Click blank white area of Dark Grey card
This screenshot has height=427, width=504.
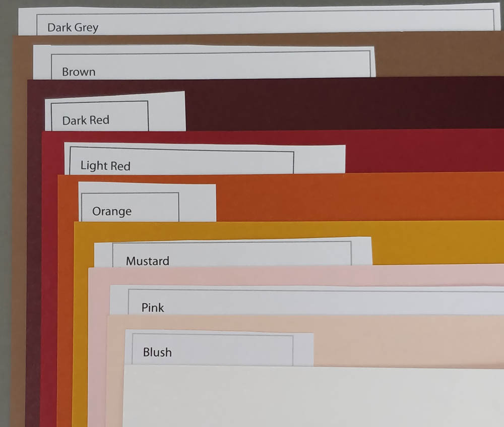pyautogui.click(x=302, y=23)
